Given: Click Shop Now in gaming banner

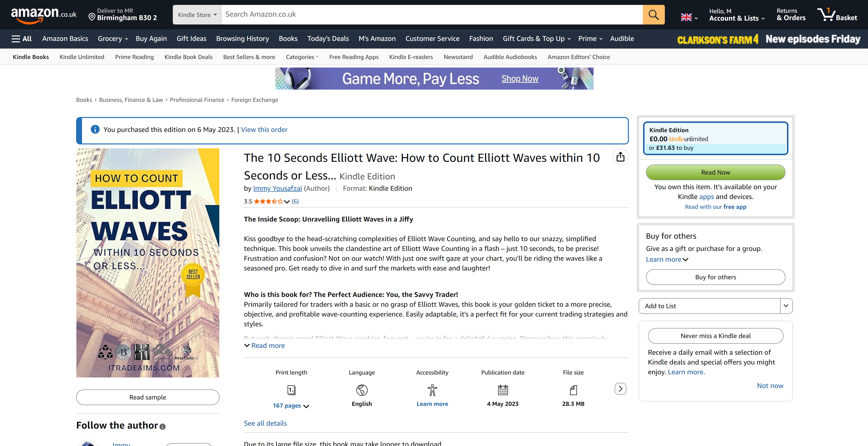Looking at the screenshot, I should [x=520, y=79].
